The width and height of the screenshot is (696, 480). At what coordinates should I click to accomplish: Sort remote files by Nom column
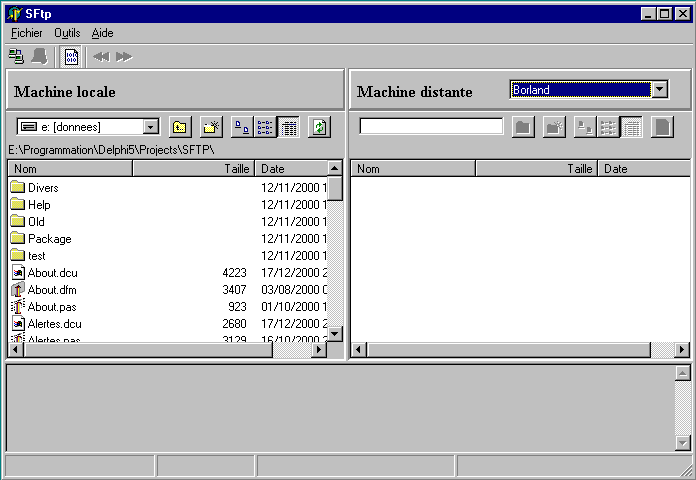click(412, 169)
